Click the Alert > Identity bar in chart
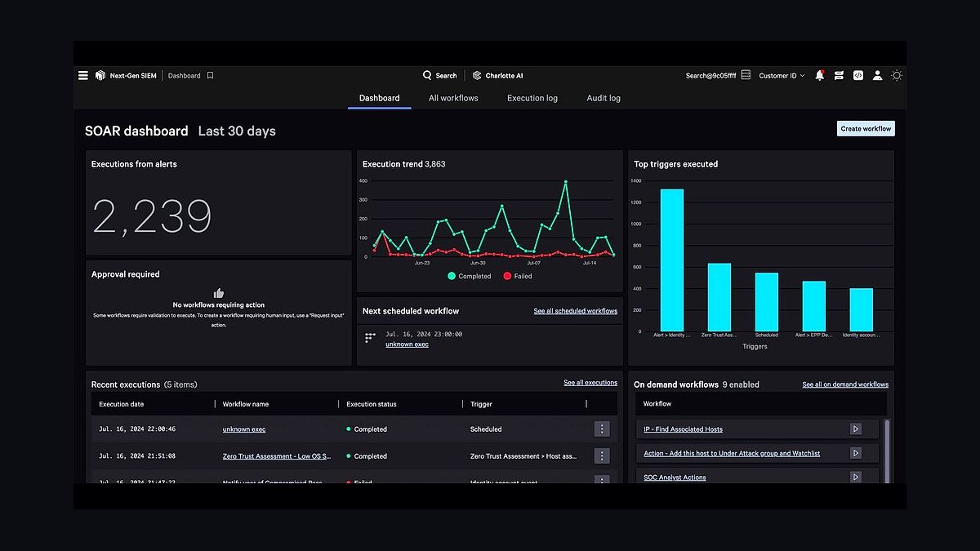The width and height of the screenshot is (980, 551). click(672, 260)
